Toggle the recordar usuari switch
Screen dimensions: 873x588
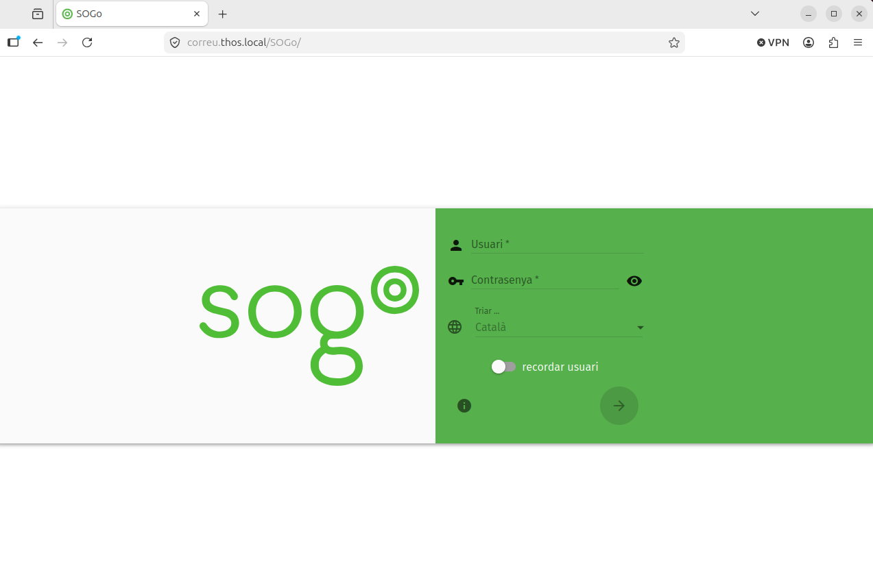(503, 367)
